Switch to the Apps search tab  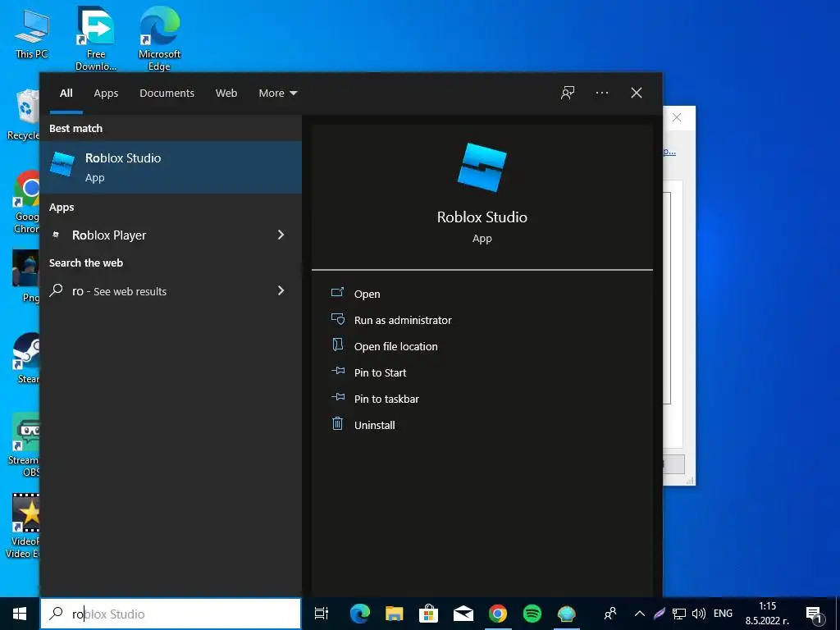point(106,93)
